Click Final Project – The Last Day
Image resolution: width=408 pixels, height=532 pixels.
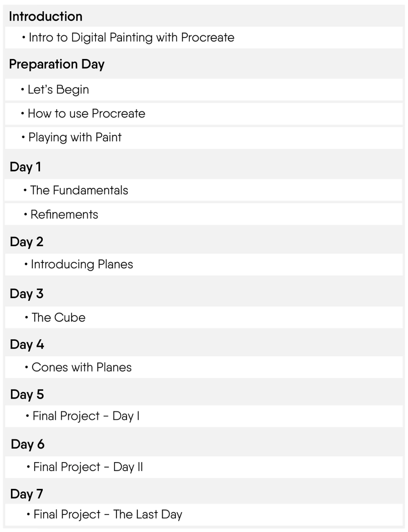(108, 515)
